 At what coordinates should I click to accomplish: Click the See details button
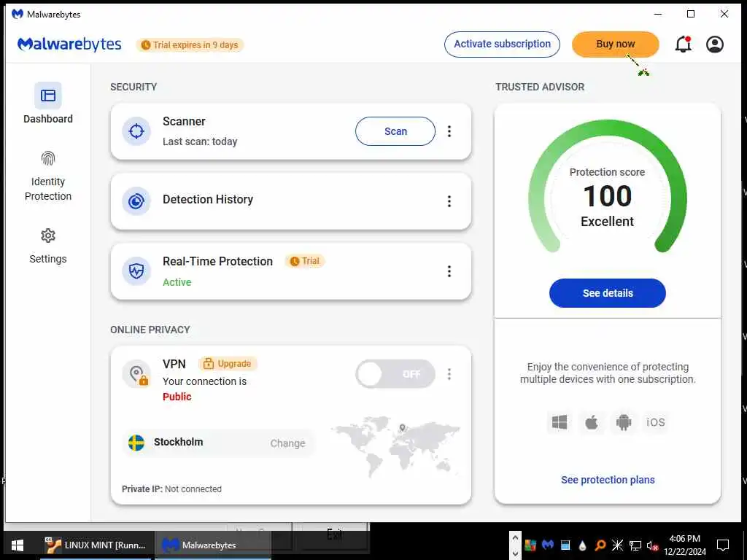tap(608, 293)
